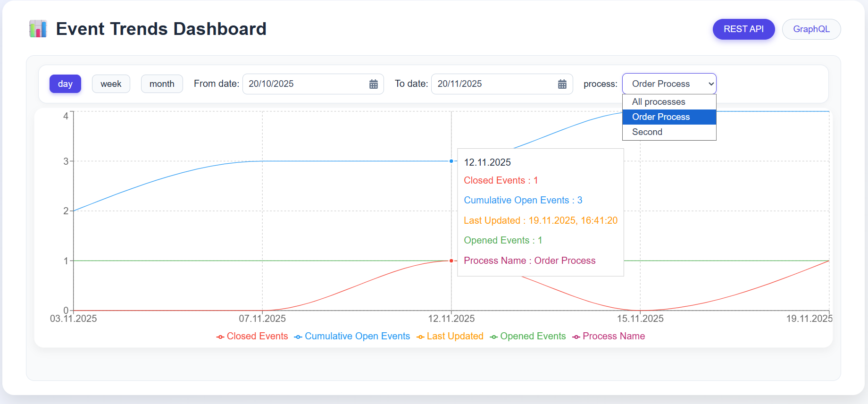The width and height of the screenshot is (868, 404).
Task: Click the Closed Events legend label
Action: click(x=257, y=337)
